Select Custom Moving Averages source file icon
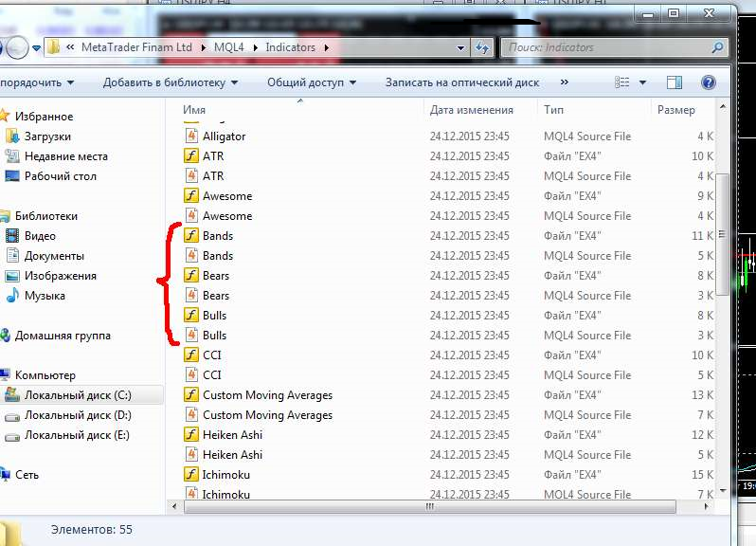 pyautogui.click(x=191, y=415)
